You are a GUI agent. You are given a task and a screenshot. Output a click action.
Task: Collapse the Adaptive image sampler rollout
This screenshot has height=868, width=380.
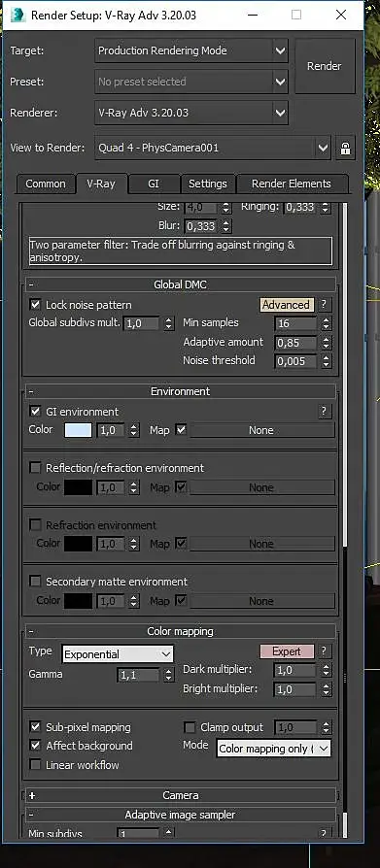coord(181,815)
